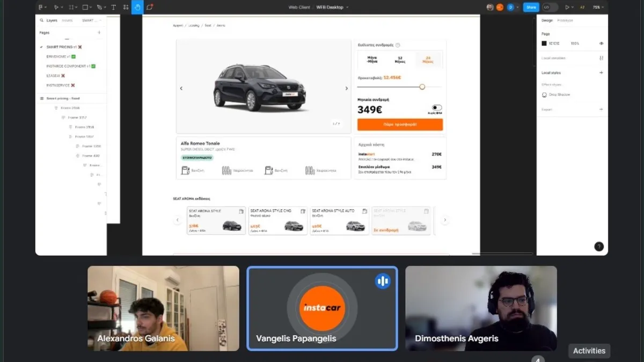This screenshot has width=644, height=362.
Task: Select the Move tool arrow
Action: click(56, 7)
